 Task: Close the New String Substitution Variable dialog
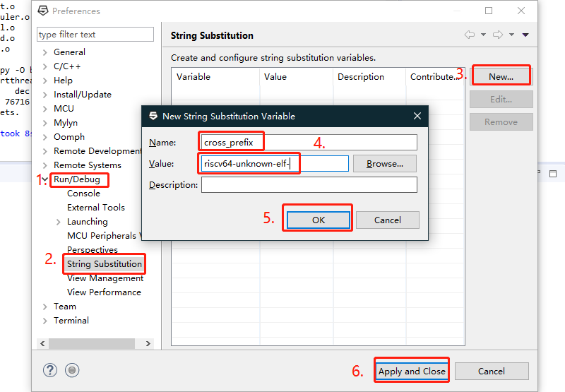(417, 116)
